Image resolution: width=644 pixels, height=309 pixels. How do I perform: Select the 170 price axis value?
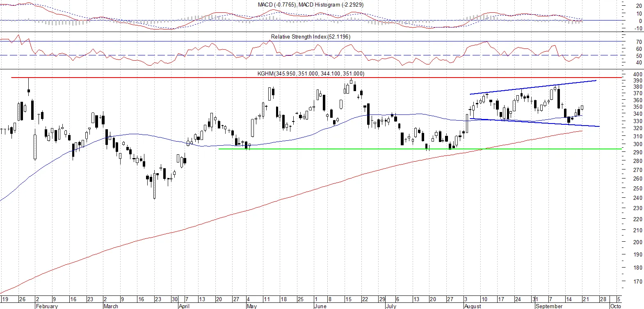[638, 282]
